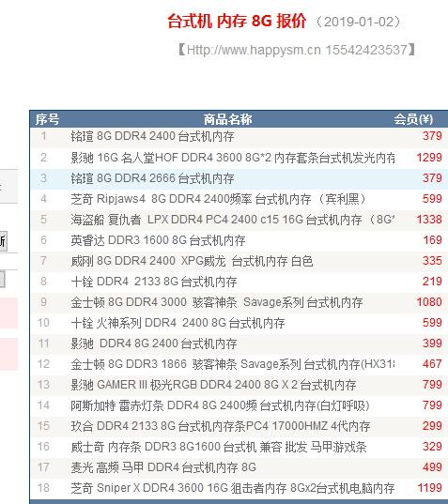
Task: Click the date (2019-01-02) in the title
Action: pyautogui.click(x=358, y=22)
